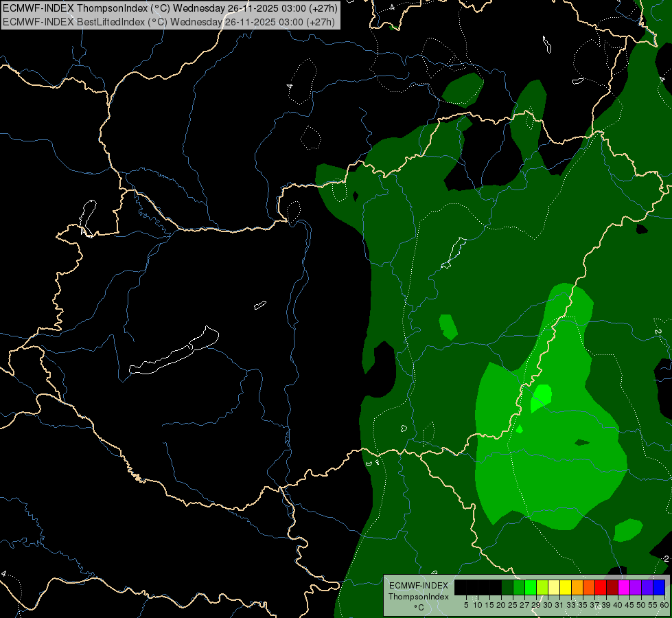672x618 pixels.
Task: Select the blue 55–60 legend swatch
Action: click(x=659, y=588)
